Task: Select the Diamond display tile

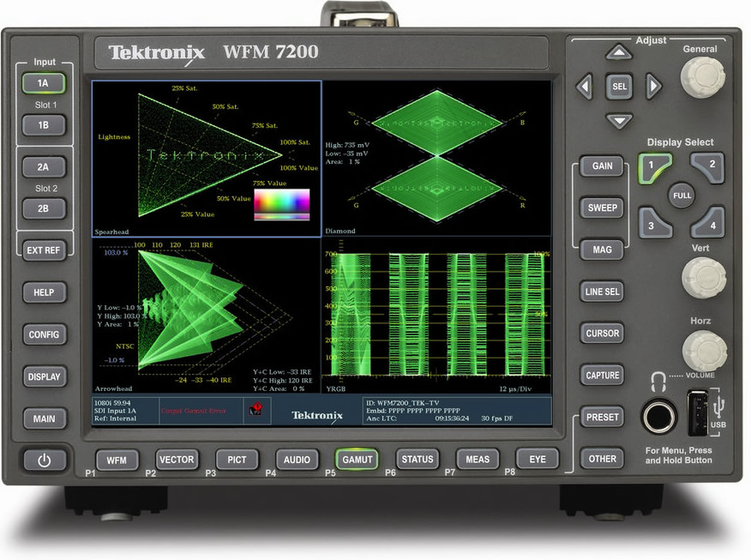Action: click(x=437, y=159)
